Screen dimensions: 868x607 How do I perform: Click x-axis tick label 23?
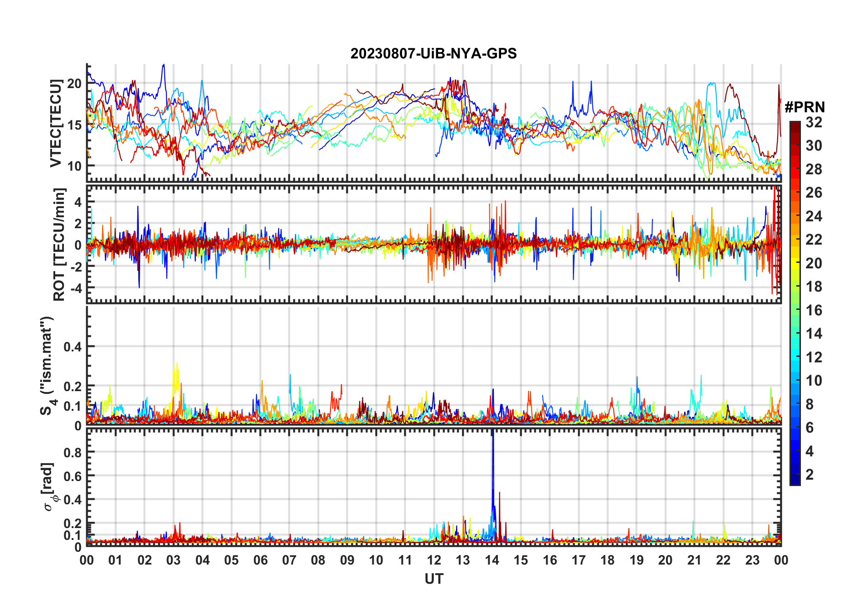coord(752,560)
